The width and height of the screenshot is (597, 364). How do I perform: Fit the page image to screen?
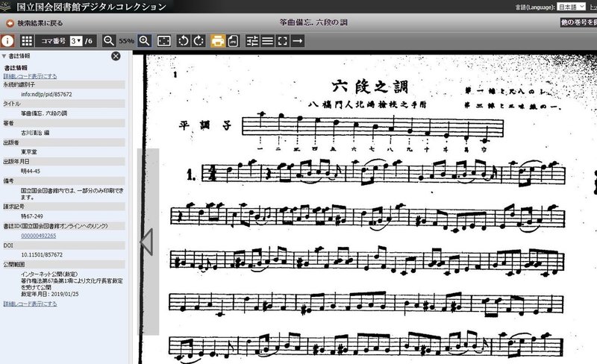[x=163, y=41]
